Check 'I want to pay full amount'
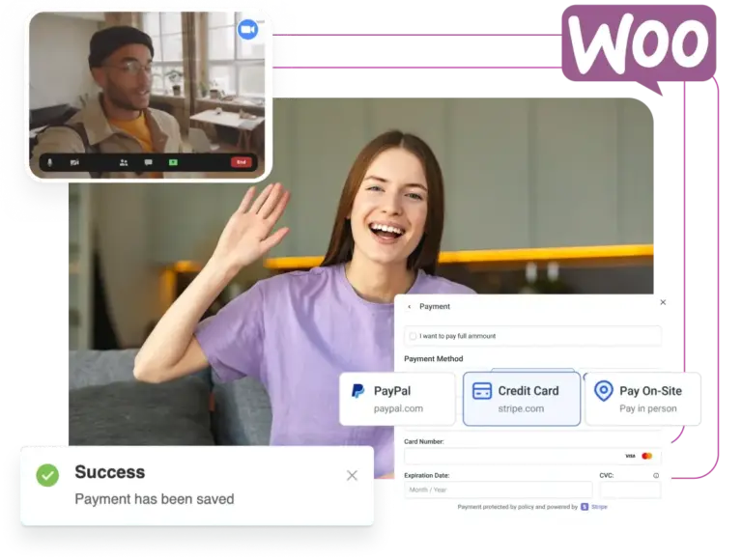Image resolution: width=742 pixels, height=560 pixels. 413,336
